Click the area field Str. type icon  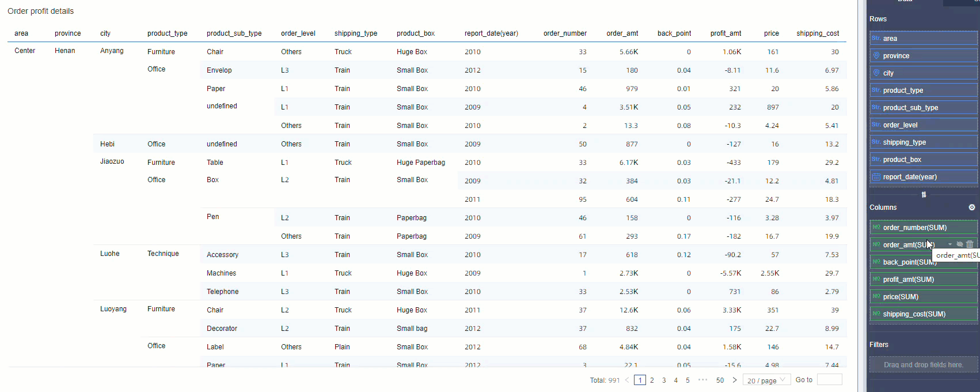tap(876, 38)
